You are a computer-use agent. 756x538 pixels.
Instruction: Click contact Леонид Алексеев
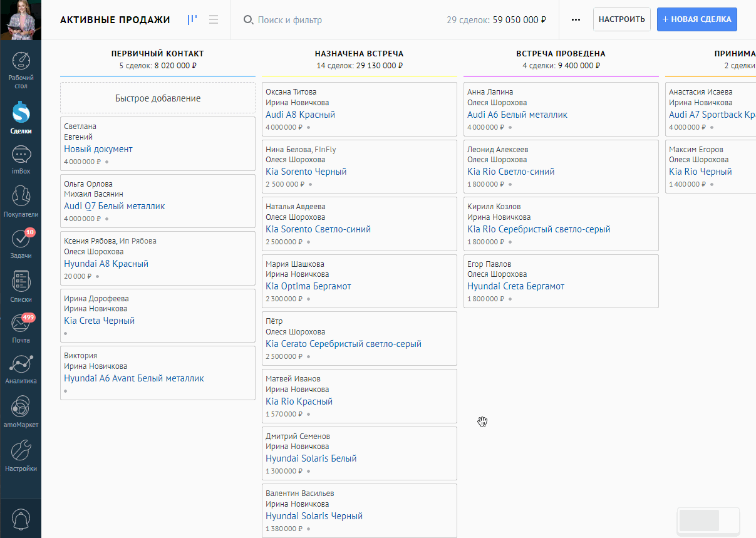pos(497,150)
